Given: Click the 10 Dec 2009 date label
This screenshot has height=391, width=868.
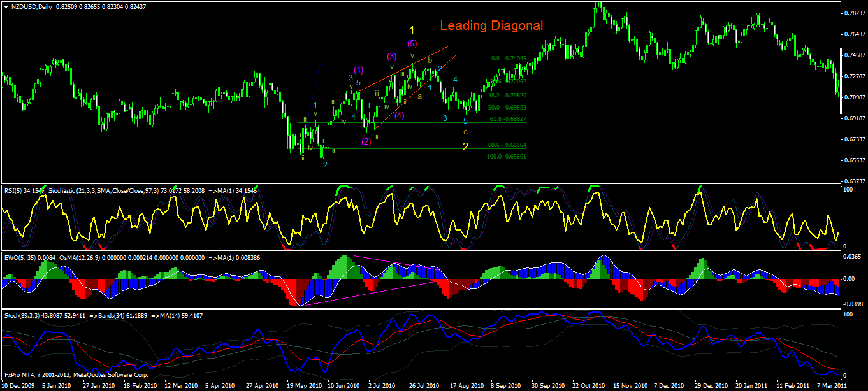Looking at the screenshot, I should click(x=17, y=386).
